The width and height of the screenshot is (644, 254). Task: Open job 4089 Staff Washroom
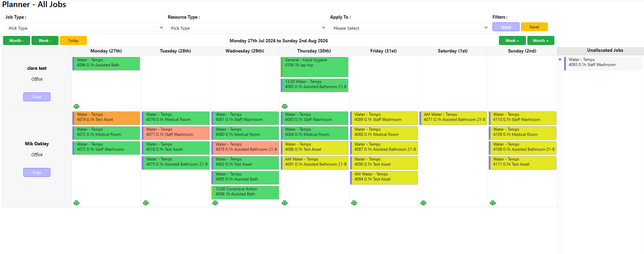pyautogui.click(x=384, y=118)
